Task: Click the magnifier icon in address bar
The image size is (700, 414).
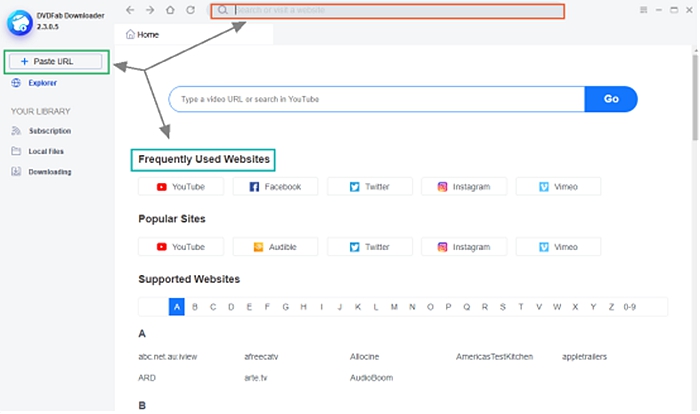Action: click(x=223, y=10)
